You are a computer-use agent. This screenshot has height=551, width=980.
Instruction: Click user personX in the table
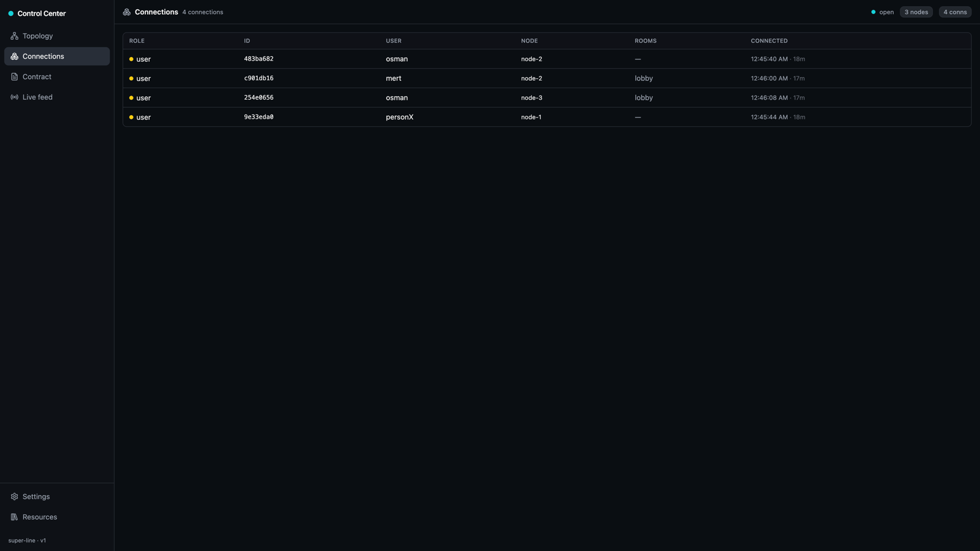point(399,118)
